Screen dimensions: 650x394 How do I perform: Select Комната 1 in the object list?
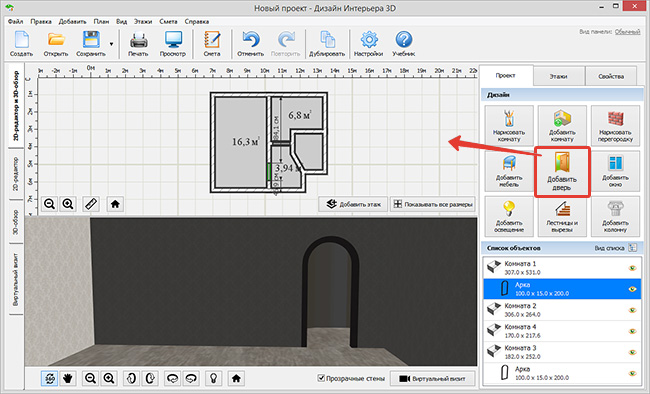562,268
